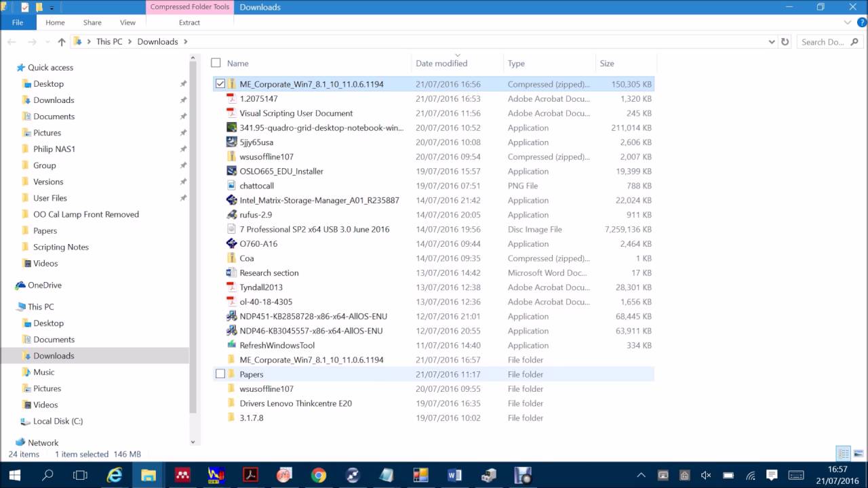Click the Compressed Folder Tools contextual tab

(190, 7)
